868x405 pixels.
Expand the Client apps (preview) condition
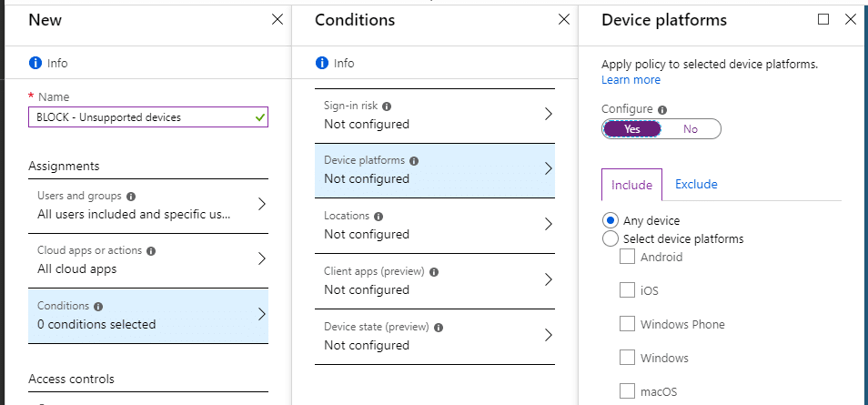pyautogui.click(x=435, y=280)
